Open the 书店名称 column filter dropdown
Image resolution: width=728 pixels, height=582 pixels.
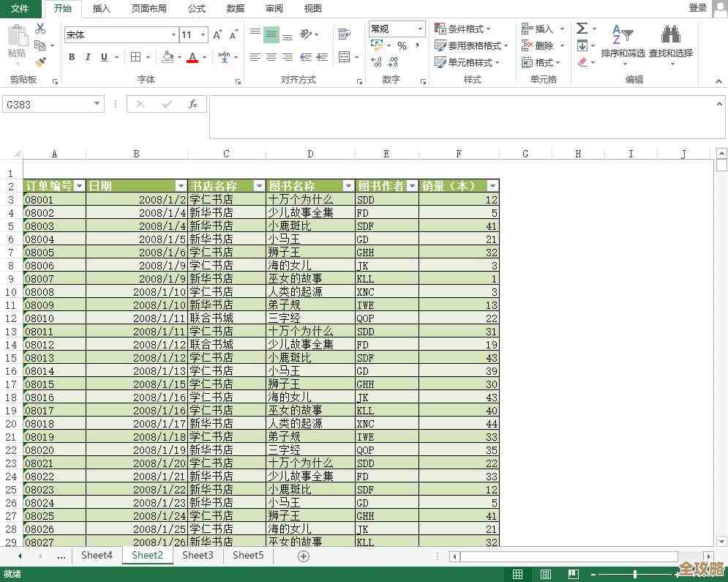(x=258, y=186)
